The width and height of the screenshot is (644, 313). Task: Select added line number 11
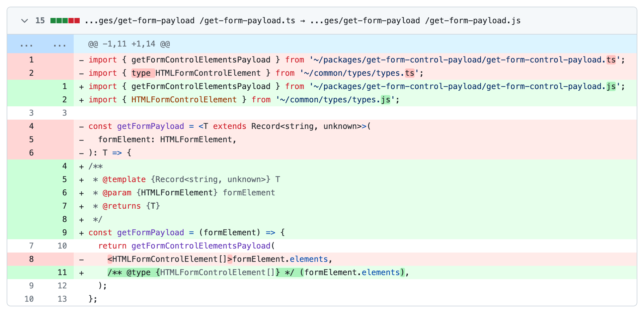(62, 272)
